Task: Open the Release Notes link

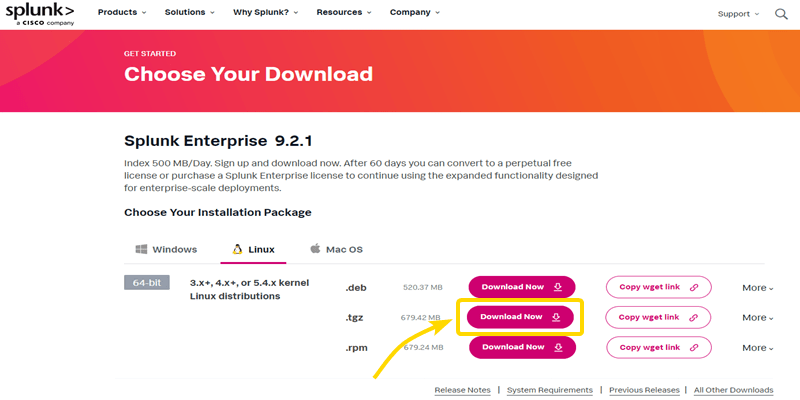Action: click(x=462, y=390)
